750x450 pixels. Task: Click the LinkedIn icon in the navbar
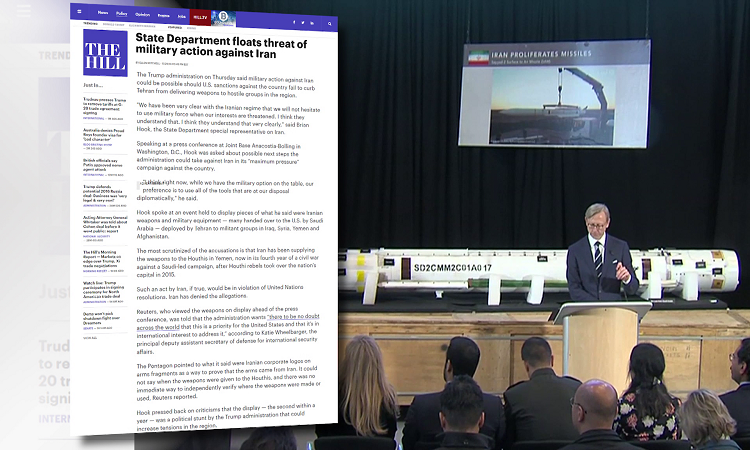312,23
